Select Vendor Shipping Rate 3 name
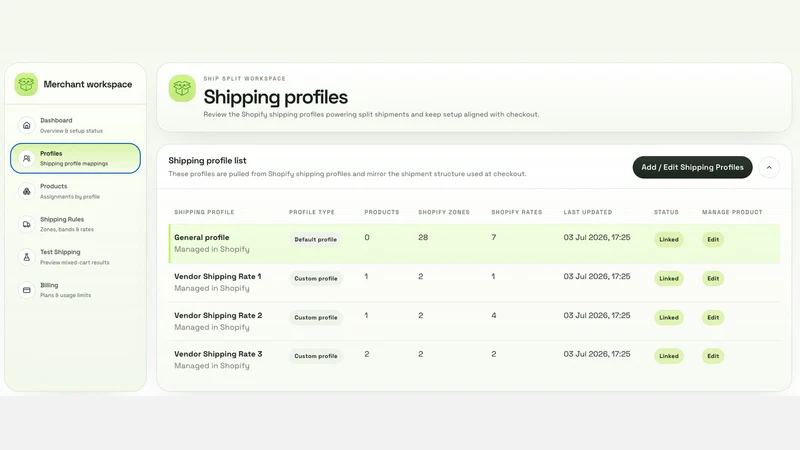The image size is (800, 450). 218,354
